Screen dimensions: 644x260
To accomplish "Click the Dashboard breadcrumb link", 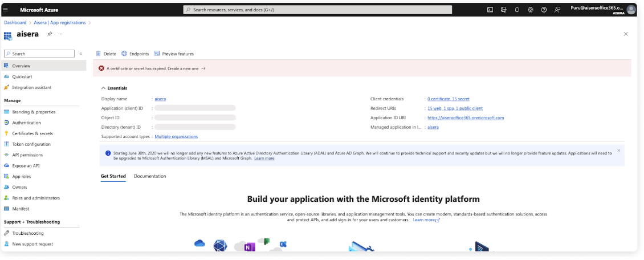I will (x=15, y=23).
